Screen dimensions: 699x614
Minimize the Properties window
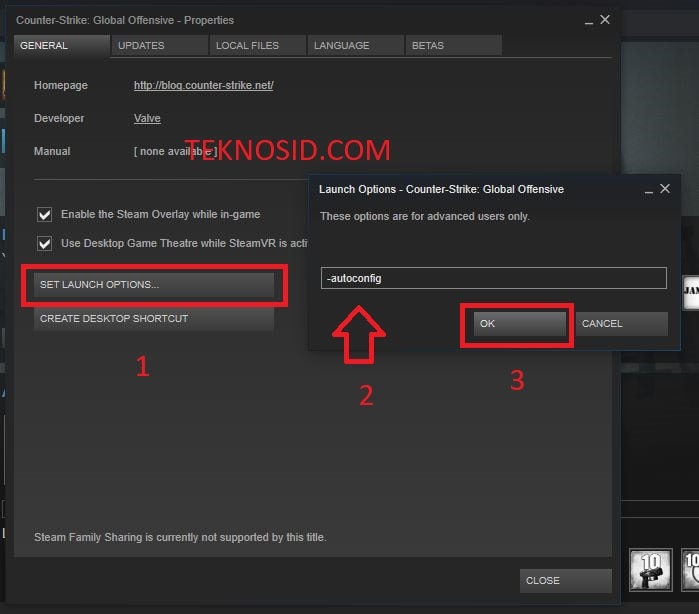(x=589, y=21)
